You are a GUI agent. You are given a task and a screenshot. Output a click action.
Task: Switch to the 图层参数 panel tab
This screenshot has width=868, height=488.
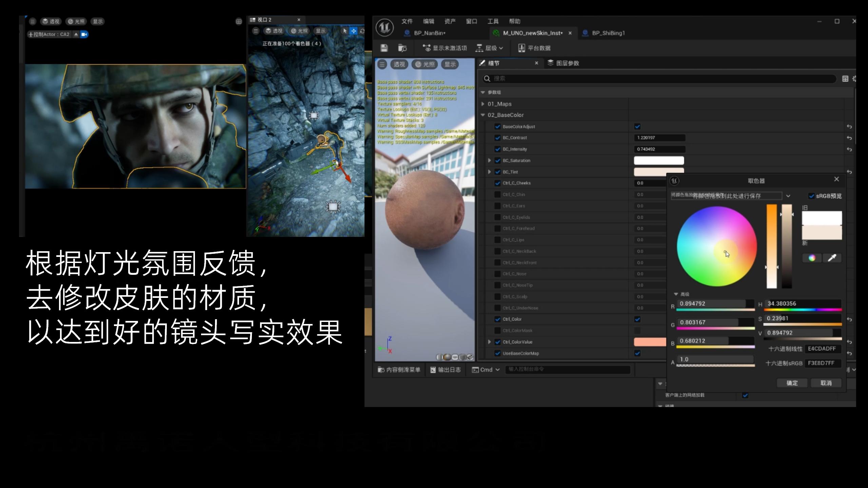click(563, 63)
